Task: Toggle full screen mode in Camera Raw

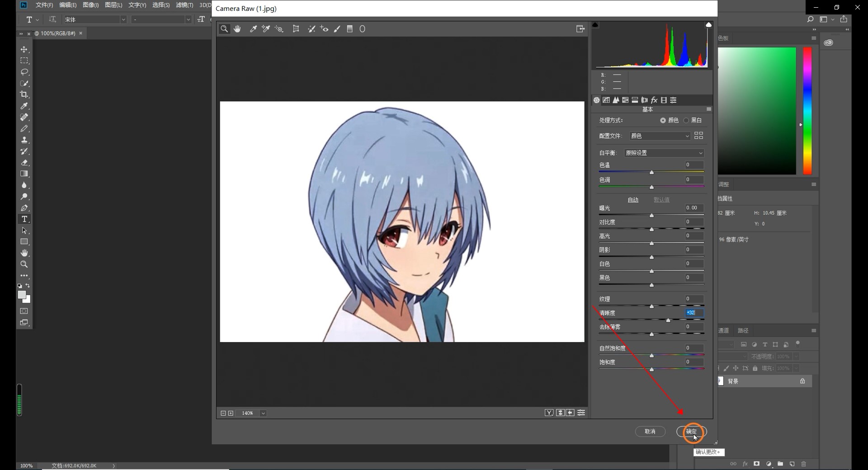Action: [580, 29]
